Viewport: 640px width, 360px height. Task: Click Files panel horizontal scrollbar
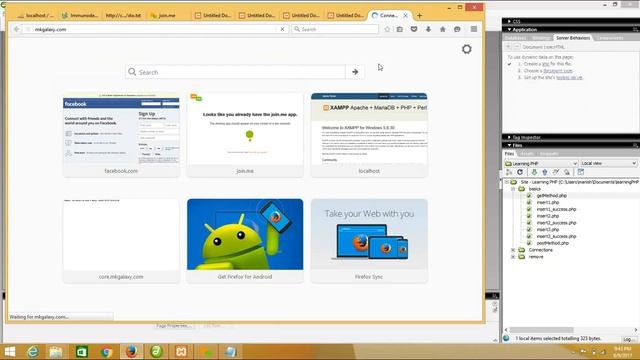(541, 330)
